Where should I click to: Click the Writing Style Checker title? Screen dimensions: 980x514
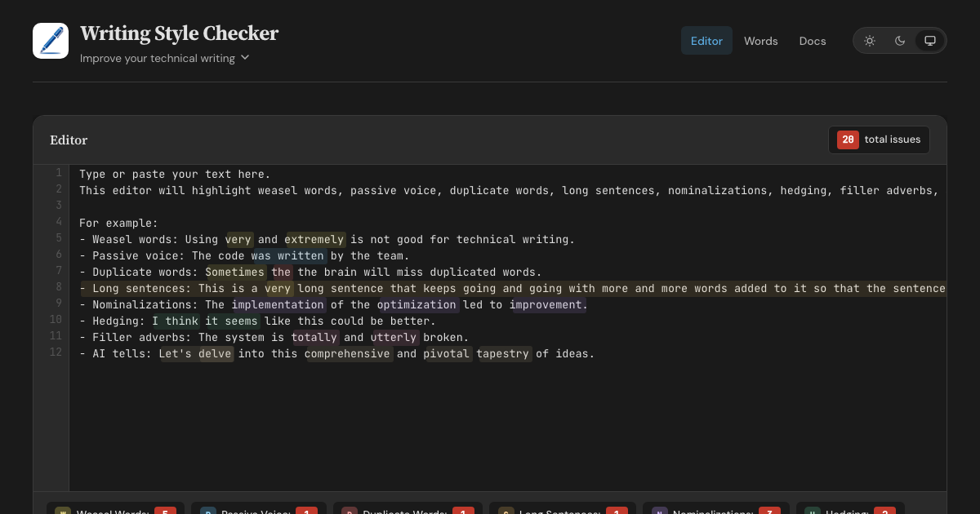click(179, 33)
